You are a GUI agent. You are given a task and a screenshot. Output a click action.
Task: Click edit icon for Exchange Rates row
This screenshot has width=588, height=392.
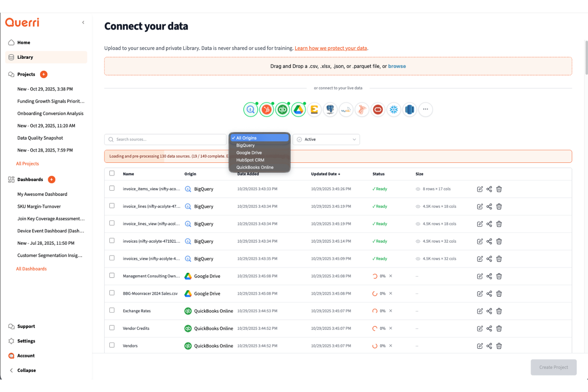click(x=480, y=311)
